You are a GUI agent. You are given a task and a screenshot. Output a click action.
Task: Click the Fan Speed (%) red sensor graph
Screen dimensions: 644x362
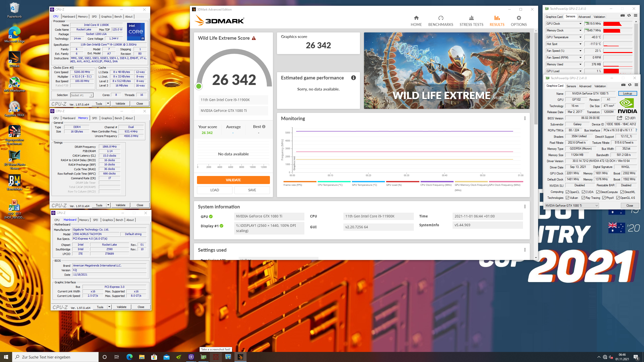click(x=618, y=51)
